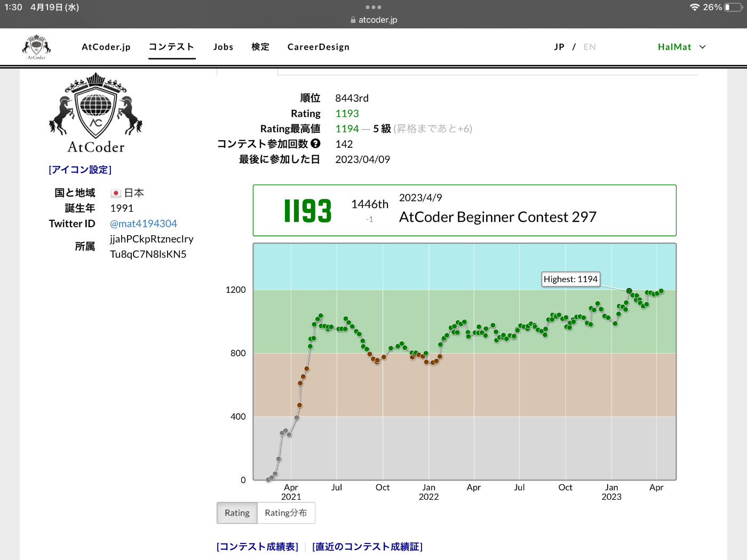Select the コンテスト menu item
The width and height of the screenshot is (747, 560).
click(171, 47)
